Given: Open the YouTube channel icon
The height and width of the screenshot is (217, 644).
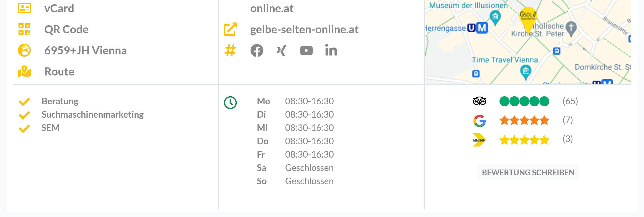Looking at the screenshot, I should (306, 51).
